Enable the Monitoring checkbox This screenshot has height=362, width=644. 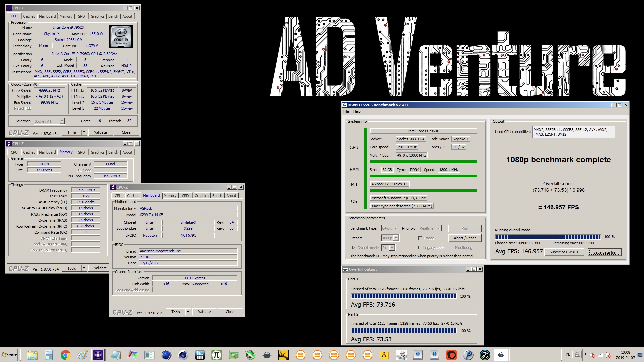(452, 248)
